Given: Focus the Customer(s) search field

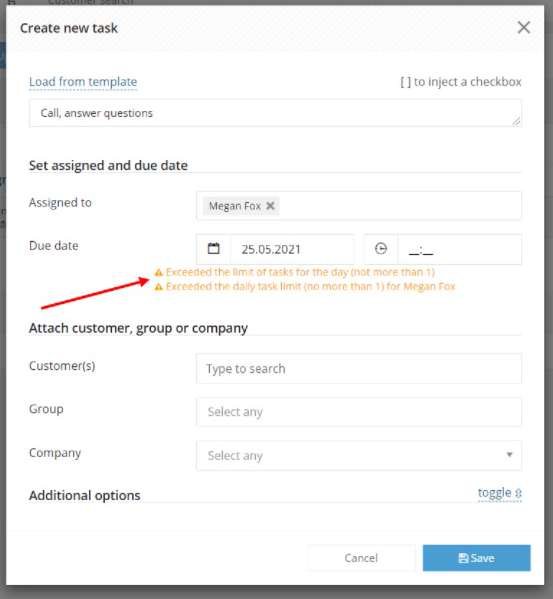Looking at the screenshot, I should pos(359,369).
